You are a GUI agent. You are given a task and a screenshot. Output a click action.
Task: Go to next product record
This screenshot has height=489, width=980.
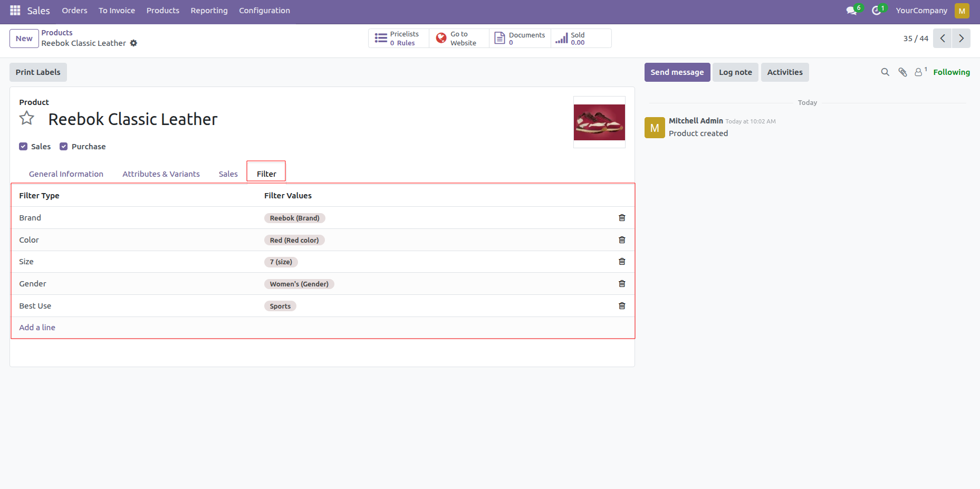tap(961, 39)
